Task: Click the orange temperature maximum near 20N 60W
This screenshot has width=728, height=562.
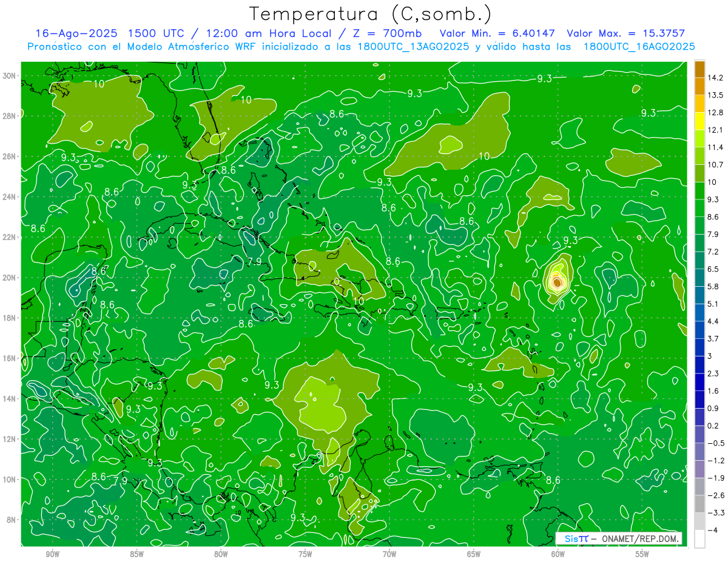Action: click(x=558, y=282)
